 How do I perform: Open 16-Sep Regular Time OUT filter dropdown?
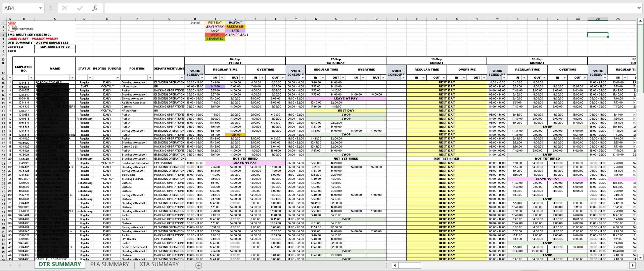(242, 78)
